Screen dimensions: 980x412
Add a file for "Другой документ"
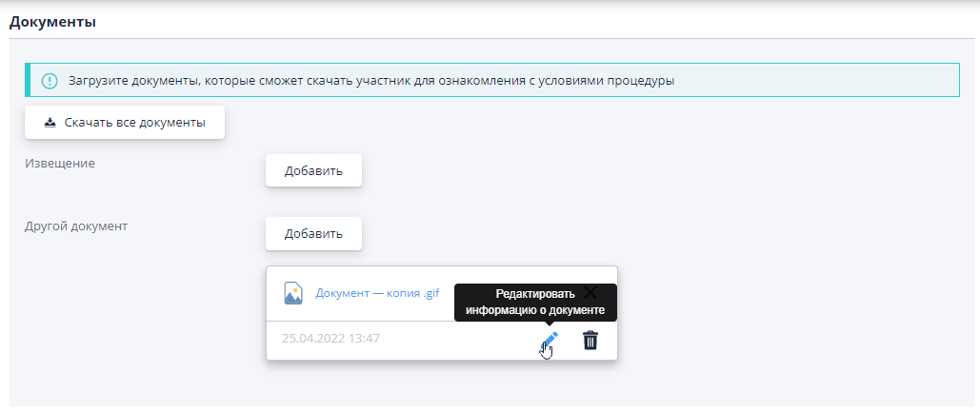312,233
